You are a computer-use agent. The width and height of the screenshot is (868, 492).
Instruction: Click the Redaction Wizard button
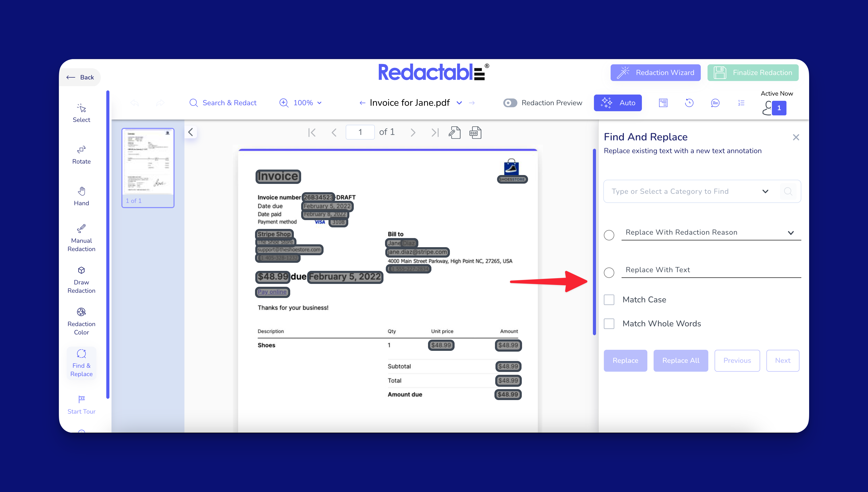(655, 73)
